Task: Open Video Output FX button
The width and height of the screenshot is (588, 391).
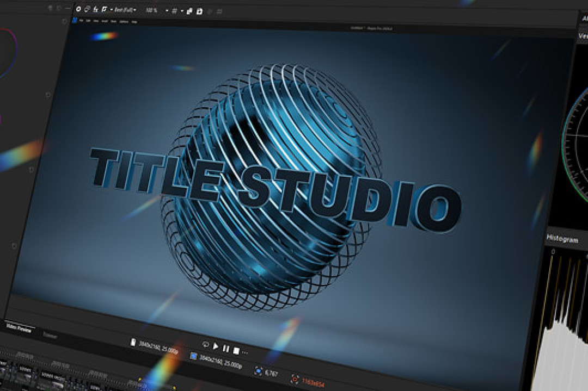Action: click(x=96, y=9)
